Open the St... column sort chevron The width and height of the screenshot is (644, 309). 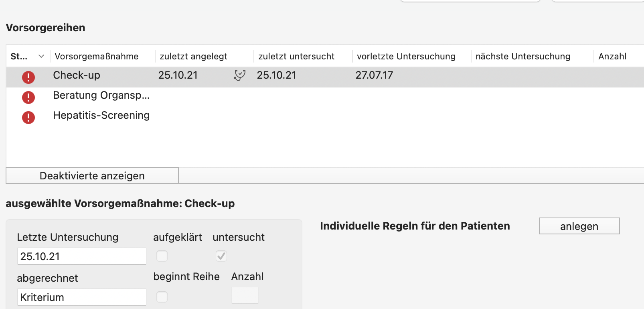(x=41, y=57)
